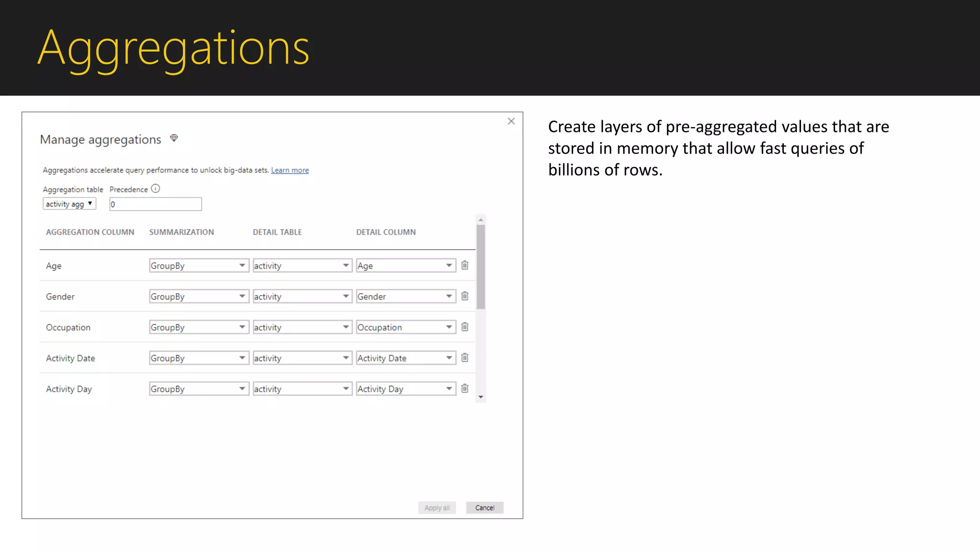Click the Precedence input field
980x551 pixels.
[x=156, y=204]
